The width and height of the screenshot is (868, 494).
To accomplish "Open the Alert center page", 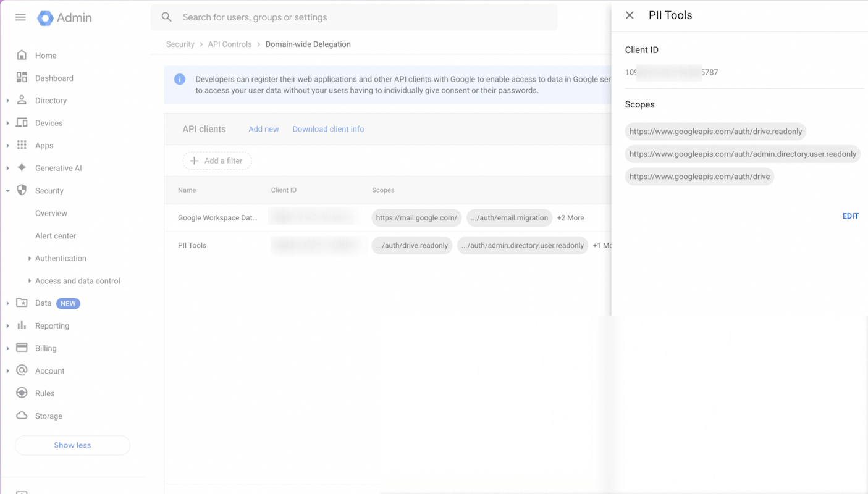I will click(x=56, y=236).
